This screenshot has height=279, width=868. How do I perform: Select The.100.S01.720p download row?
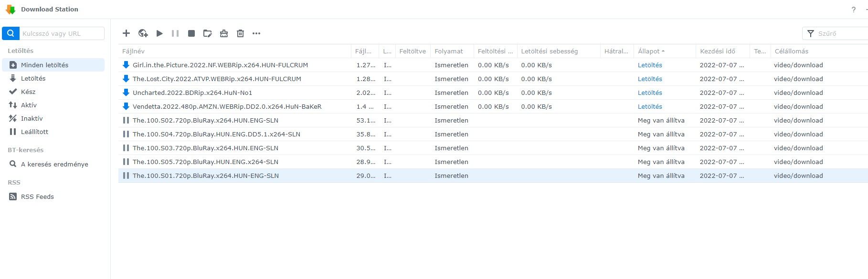point(493,176)
